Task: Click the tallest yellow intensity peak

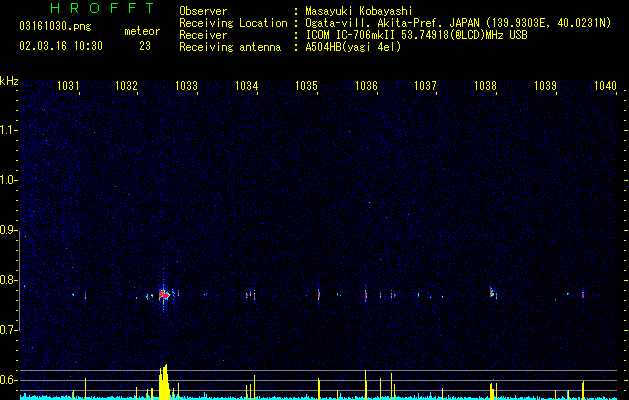Action: point(164,382)
